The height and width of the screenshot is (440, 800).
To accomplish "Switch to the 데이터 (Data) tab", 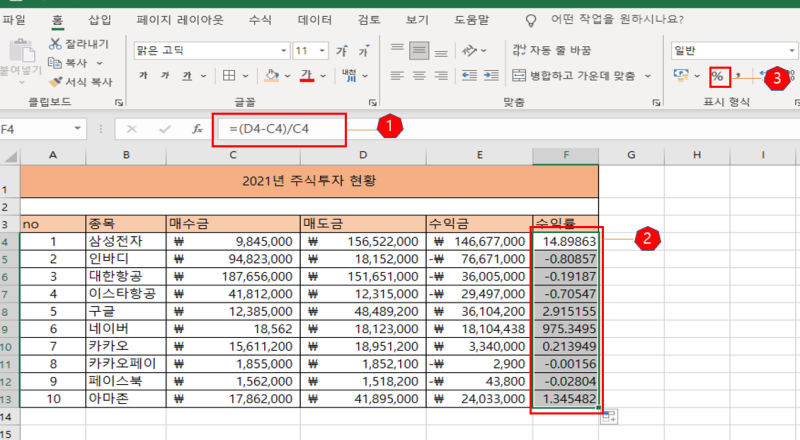I will [315, 20].
